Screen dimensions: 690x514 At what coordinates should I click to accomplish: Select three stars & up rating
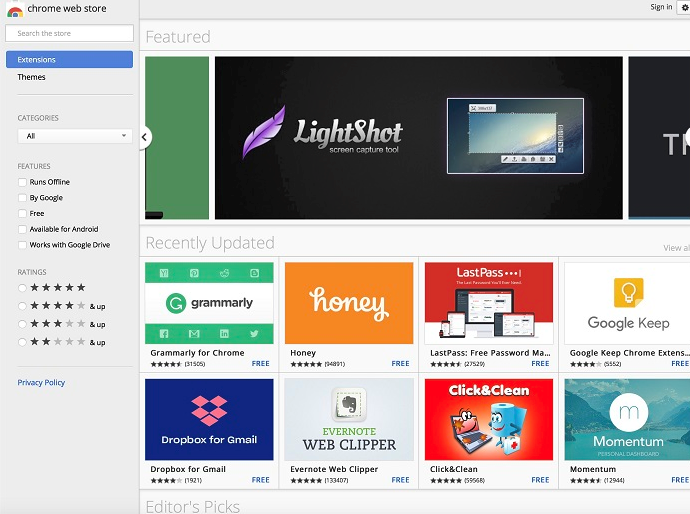pos(22,324)
